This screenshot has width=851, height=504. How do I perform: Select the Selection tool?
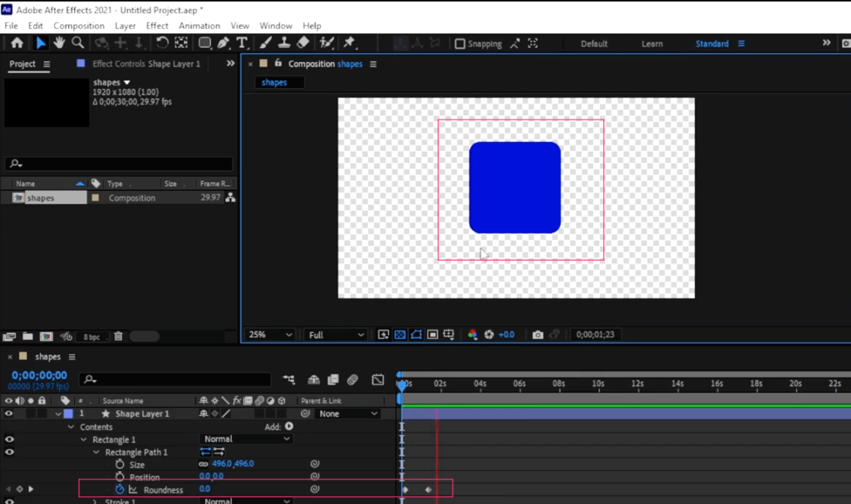pyautogui.click(x=41, y=42)
